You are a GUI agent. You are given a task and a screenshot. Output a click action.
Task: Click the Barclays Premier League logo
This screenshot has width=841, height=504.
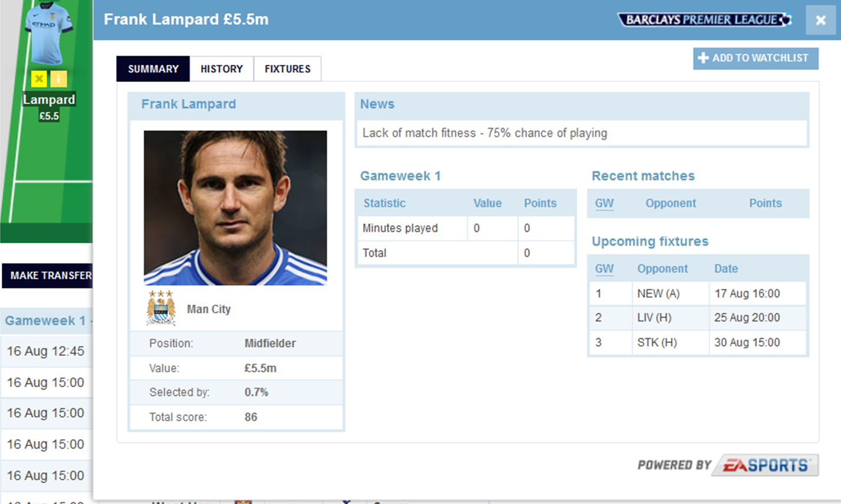click(704, 19)
